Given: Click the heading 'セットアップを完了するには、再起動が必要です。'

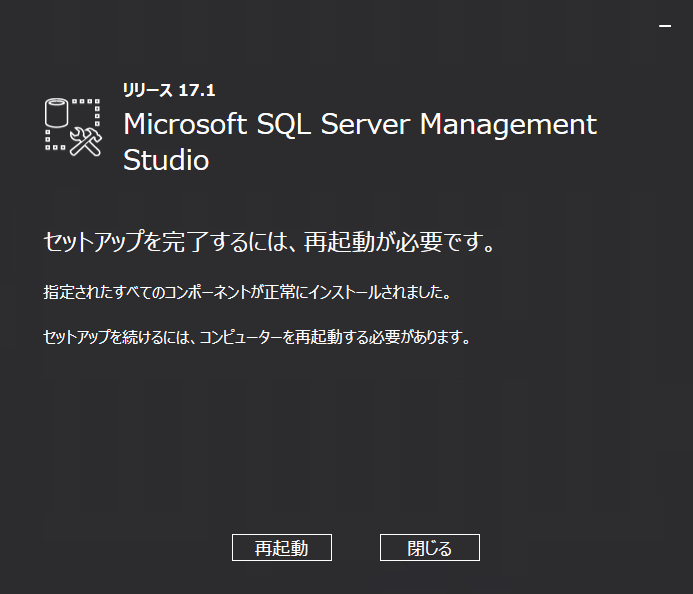Looking at the screenshot, I should click(x=270, y=242).
